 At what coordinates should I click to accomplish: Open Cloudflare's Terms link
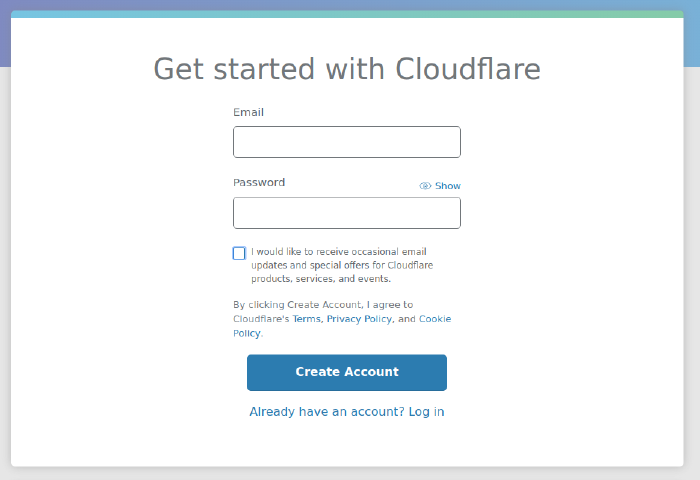306,319
